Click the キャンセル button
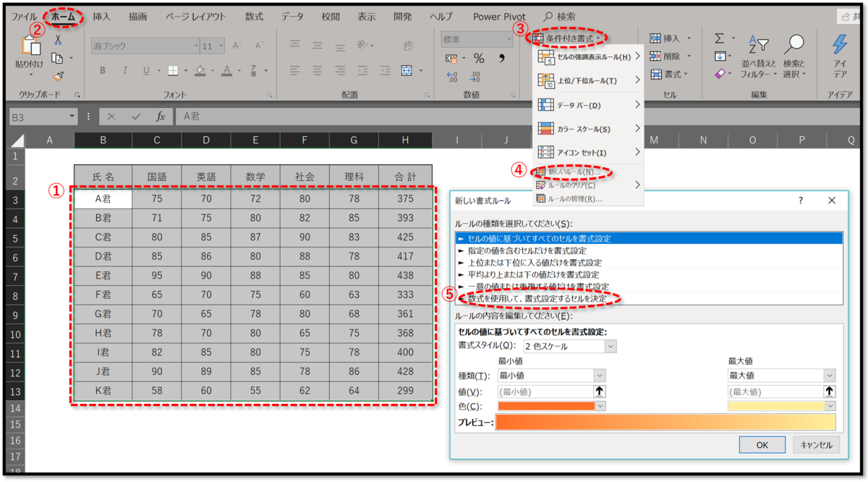Screen dimensions: 868x482 [816, 444]
